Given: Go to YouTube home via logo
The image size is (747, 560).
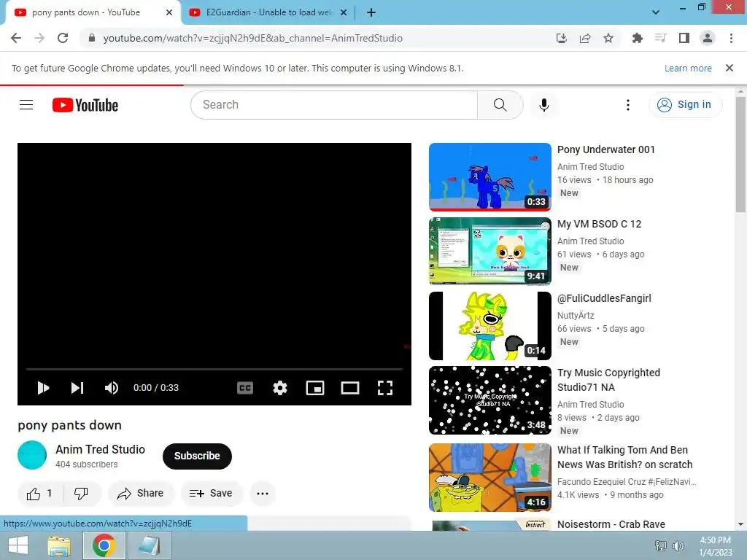Looking at the screenshot, I should tap(85, 105).
